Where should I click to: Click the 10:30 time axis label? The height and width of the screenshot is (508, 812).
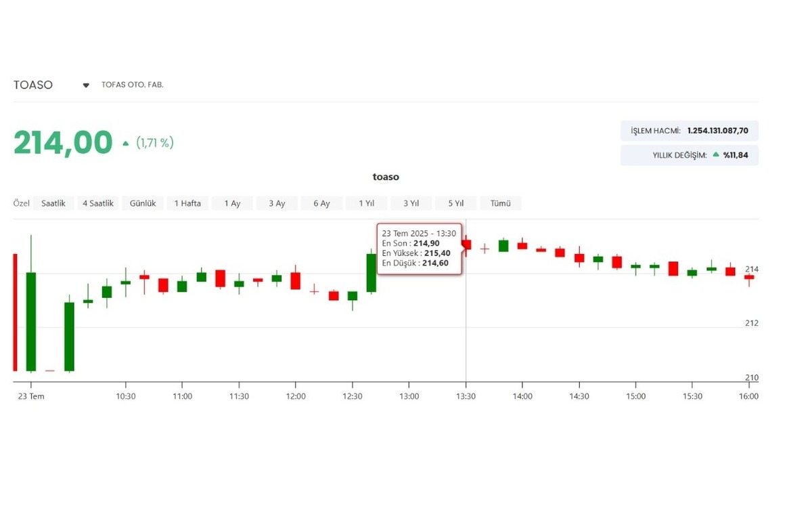coord(126,396)
